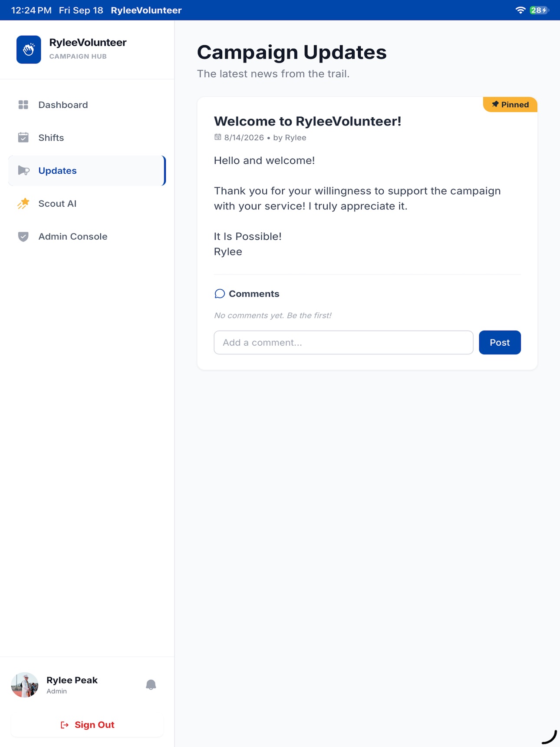This screenshot has width=560, height=747.
Task: Click the sign-out arrow icon
Action: click(x=65, y=725)
